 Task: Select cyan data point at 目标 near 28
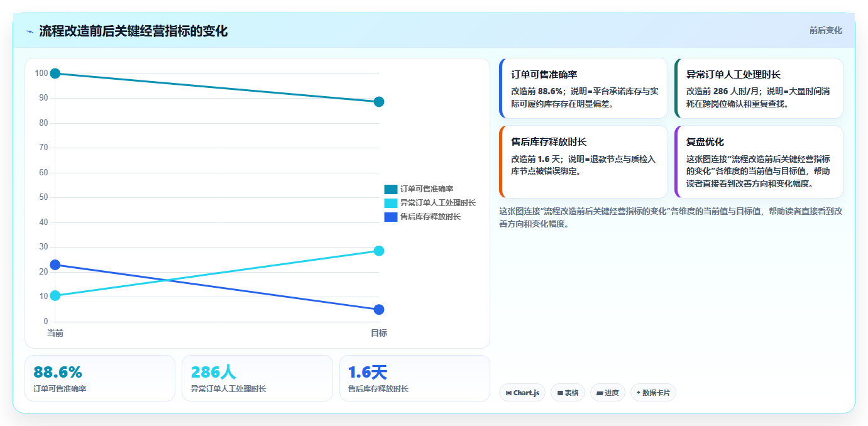tap(379, 251)
